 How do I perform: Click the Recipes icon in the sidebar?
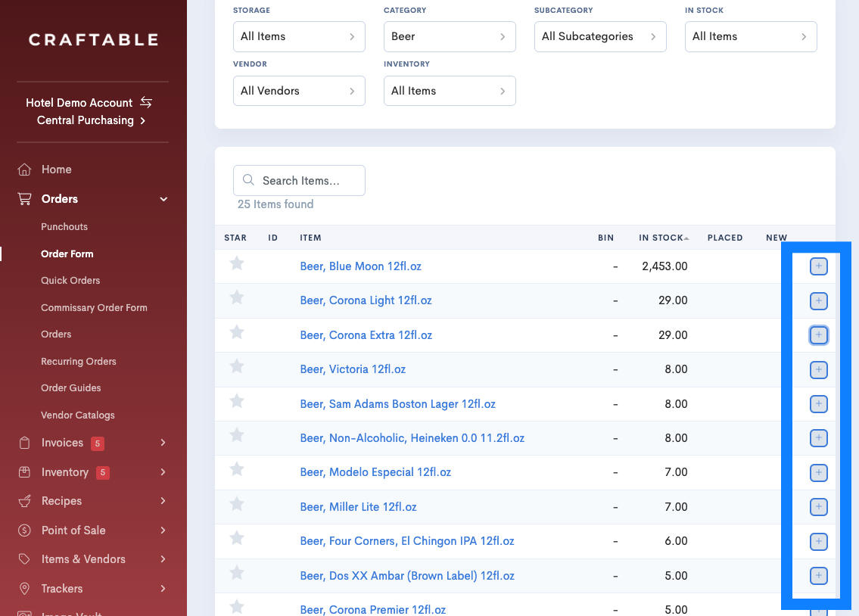(24, 501)
